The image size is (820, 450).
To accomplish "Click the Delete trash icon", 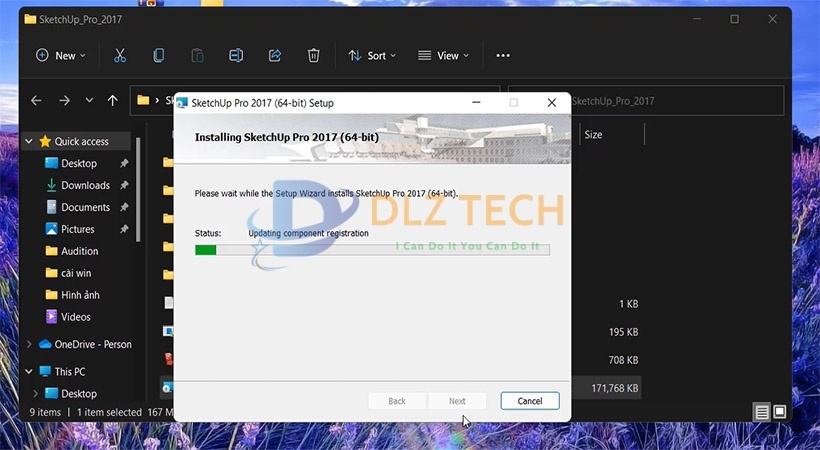I will 313,56.
